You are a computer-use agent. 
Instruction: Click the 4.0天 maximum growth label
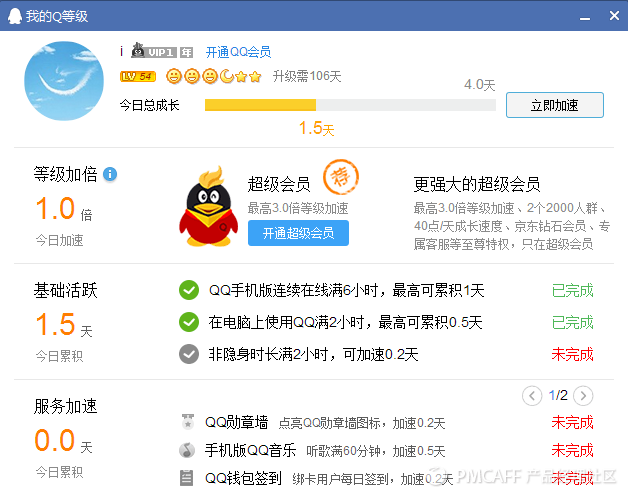(x=479, y=85)
